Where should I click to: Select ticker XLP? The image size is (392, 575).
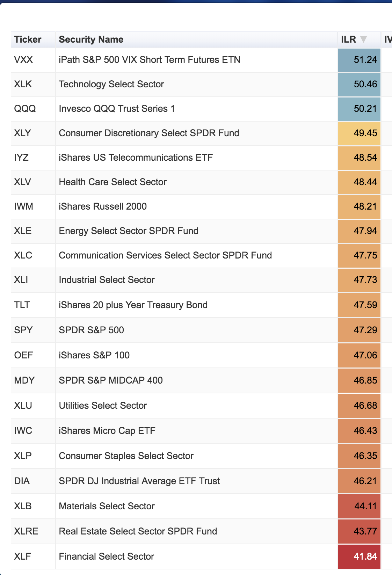click(23, 456)
